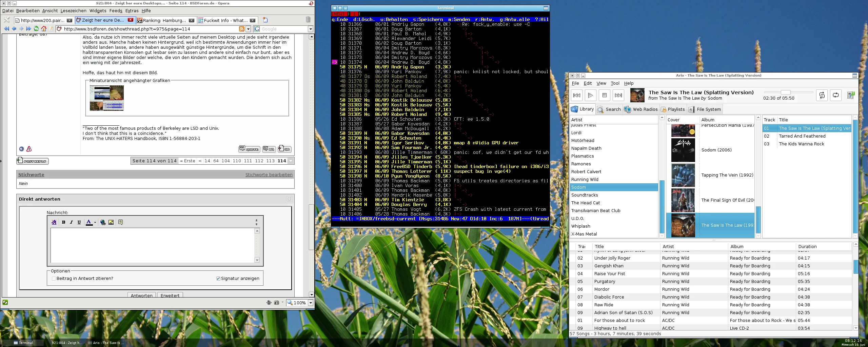Click the volume icon in Ario

(x=851, y=95)
